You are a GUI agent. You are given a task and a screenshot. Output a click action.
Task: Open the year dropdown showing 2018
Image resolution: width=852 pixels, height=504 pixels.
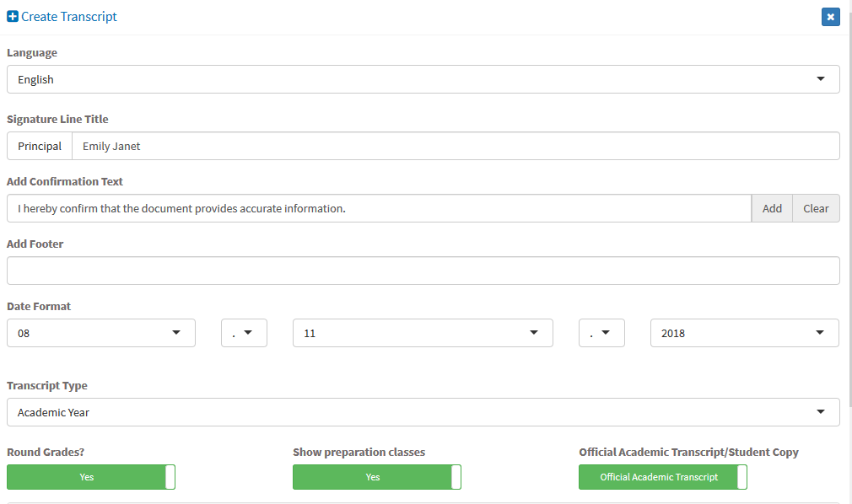coord(744,333)
